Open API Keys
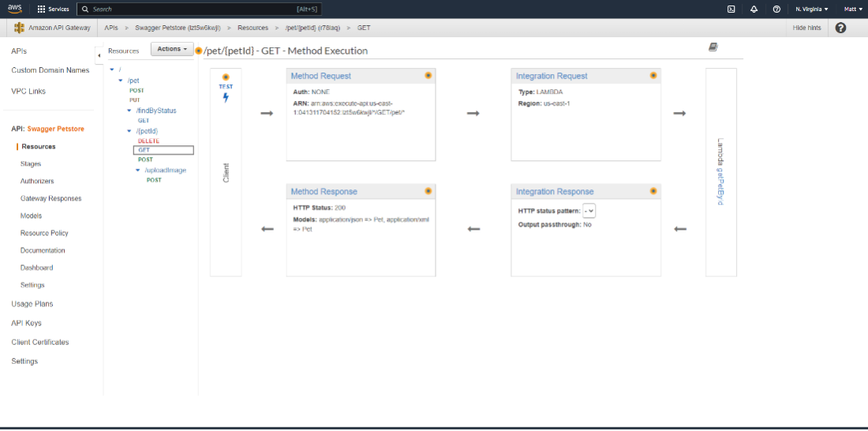This screenshot has width=868, height=431. pos(27,323)
